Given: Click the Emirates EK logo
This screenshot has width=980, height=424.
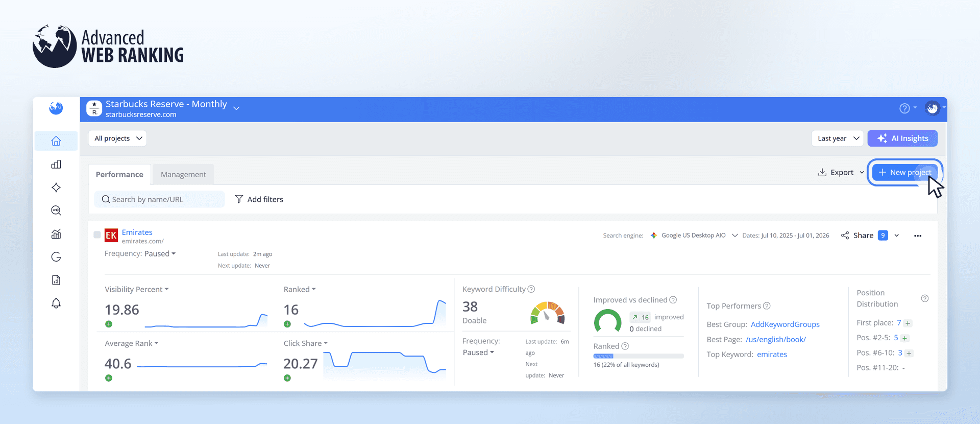Looking at the screenshot, I should pyautogui.click(x=111, y=235).
